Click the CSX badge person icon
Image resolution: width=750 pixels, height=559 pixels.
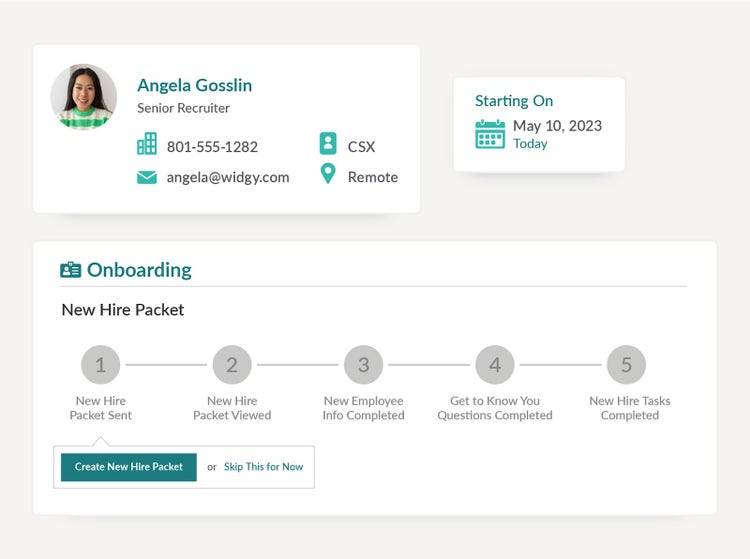(328, 144)
